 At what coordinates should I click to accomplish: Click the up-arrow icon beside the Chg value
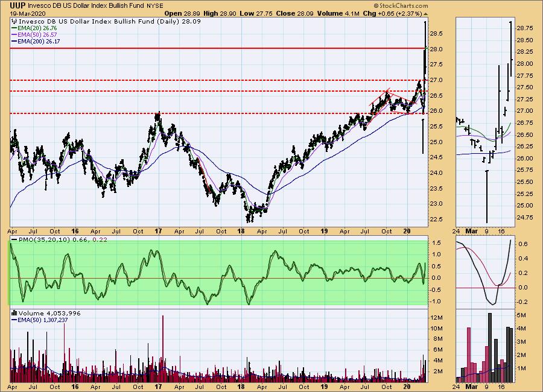[425, 14]
